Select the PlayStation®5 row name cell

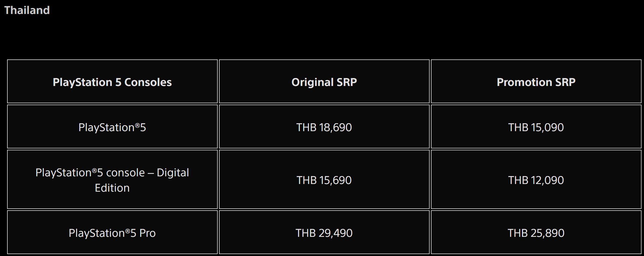(x=112, y=127)
